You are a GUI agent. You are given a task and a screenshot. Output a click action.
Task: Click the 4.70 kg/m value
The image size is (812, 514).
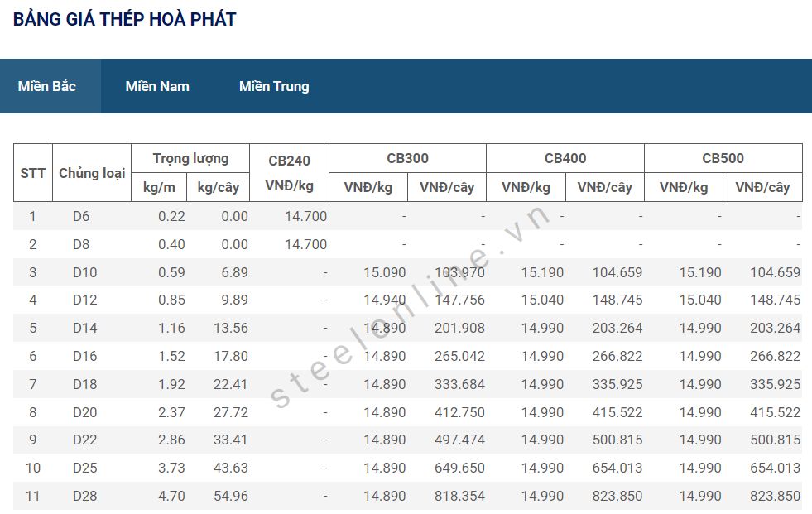click(171, 496)
